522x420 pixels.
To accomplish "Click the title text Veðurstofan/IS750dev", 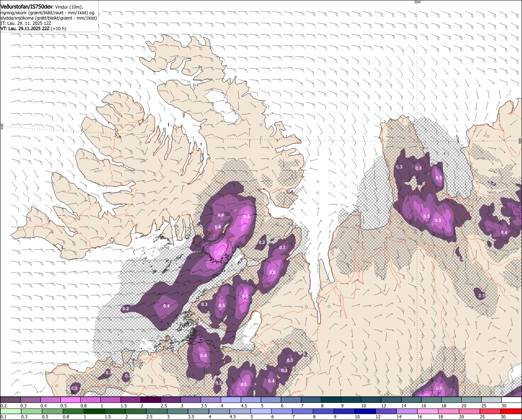I will (27, 7).
